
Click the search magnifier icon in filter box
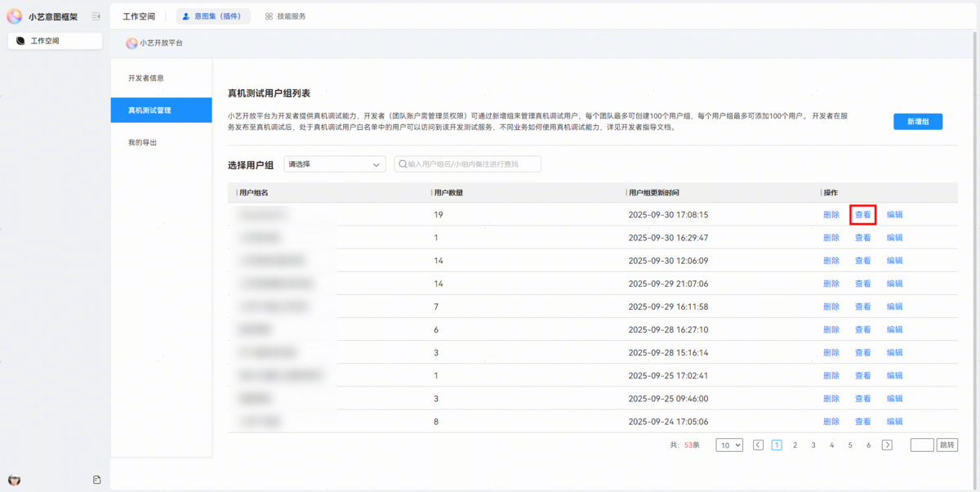pos(402,164)
